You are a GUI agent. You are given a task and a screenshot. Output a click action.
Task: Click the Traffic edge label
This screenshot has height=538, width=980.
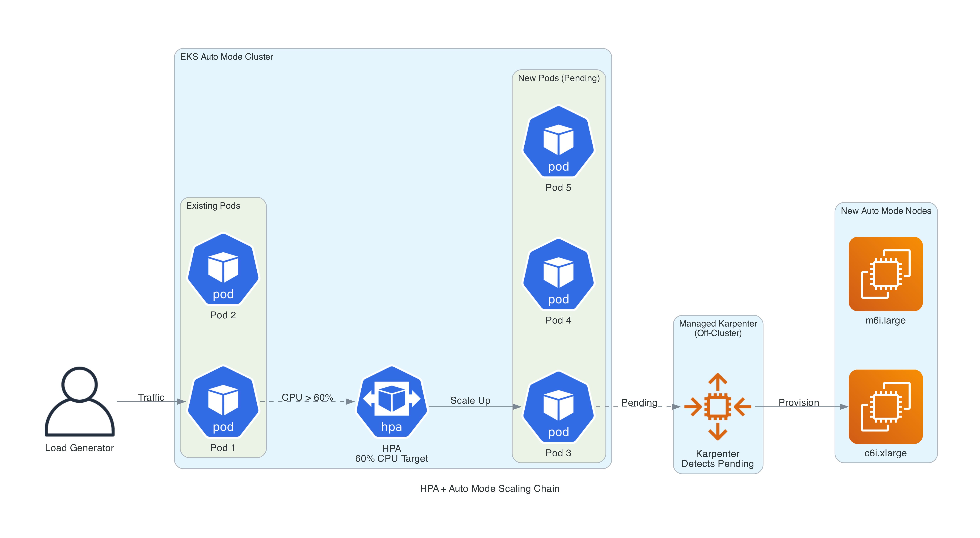click(x=151, y=397)
